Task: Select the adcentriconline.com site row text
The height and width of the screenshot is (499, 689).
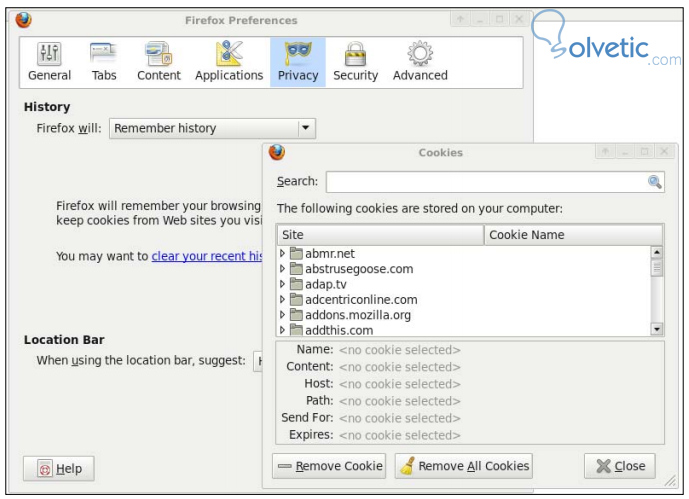Action: tap(361, 300)
